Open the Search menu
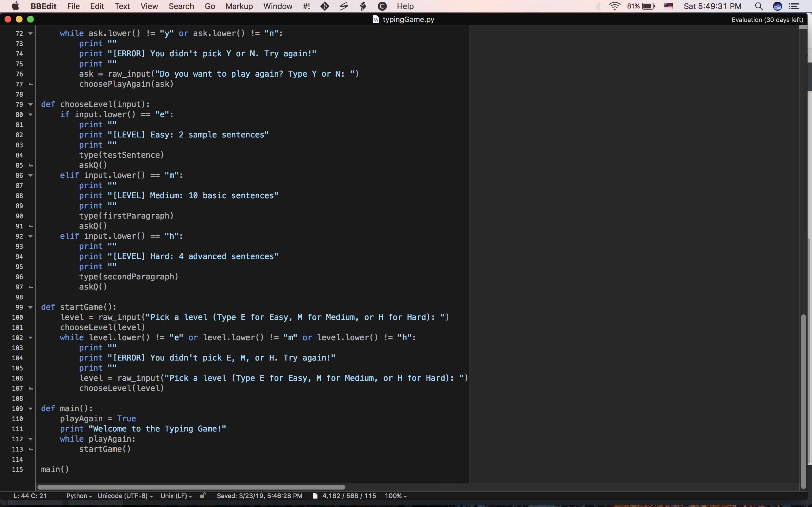 pos(181,6)
